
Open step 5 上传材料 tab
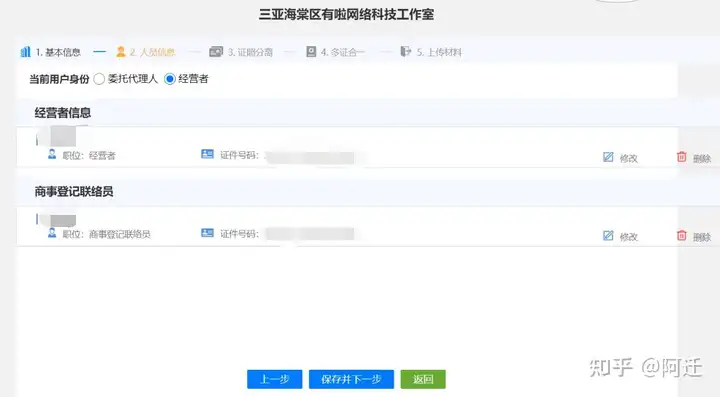tap(431, 52)
